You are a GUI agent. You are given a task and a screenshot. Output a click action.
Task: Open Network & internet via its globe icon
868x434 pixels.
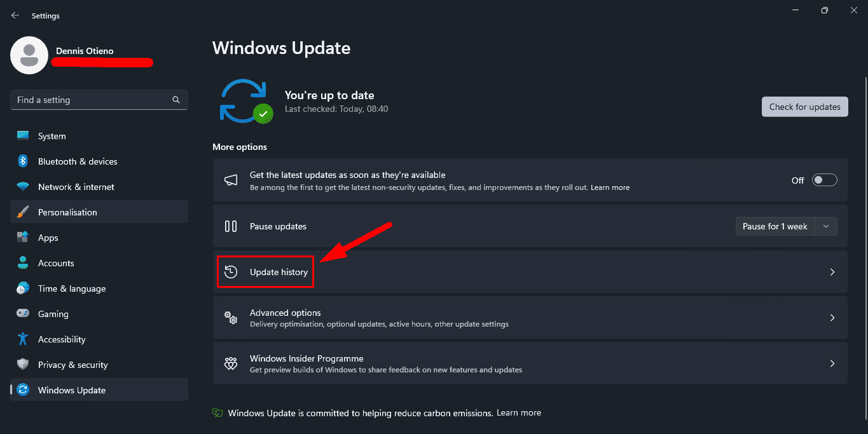click(x=24, y=186)
